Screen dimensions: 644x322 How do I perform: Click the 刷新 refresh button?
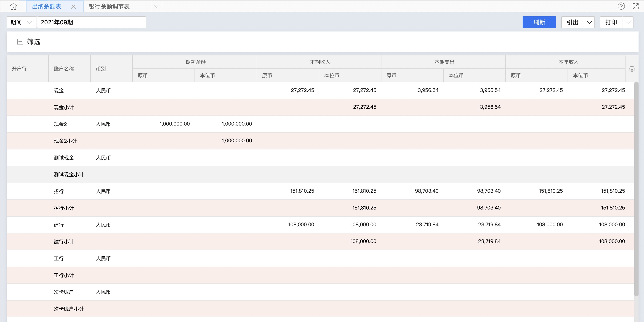[539, 22]
